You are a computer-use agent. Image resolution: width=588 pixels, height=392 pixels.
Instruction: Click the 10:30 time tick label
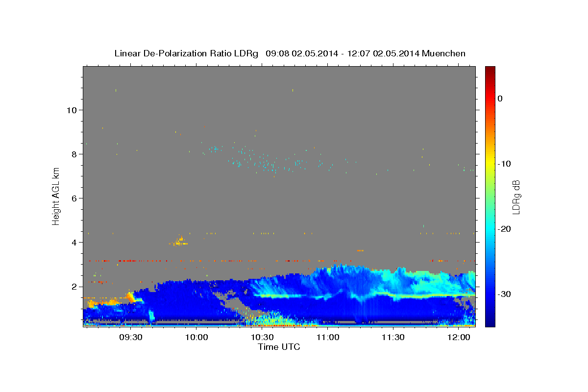(262, 338)
